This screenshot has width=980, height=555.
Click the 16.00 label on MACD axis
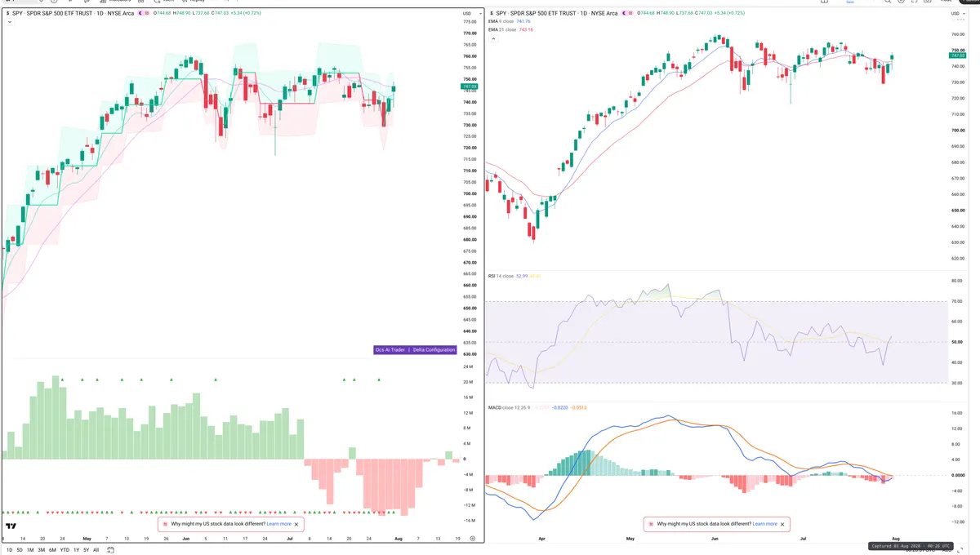pyautogui.click(x=957, y=413)
